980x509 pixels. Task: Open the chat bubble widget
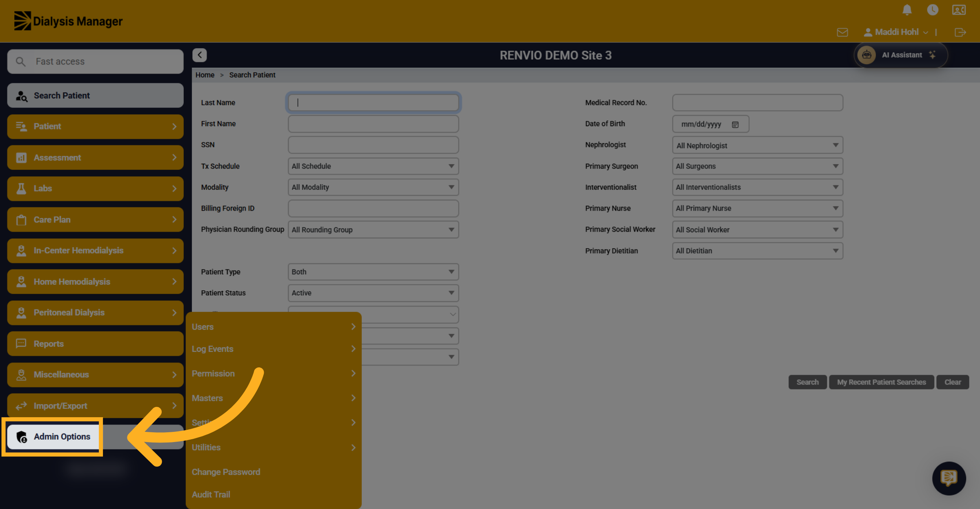[x=949, y=478]
